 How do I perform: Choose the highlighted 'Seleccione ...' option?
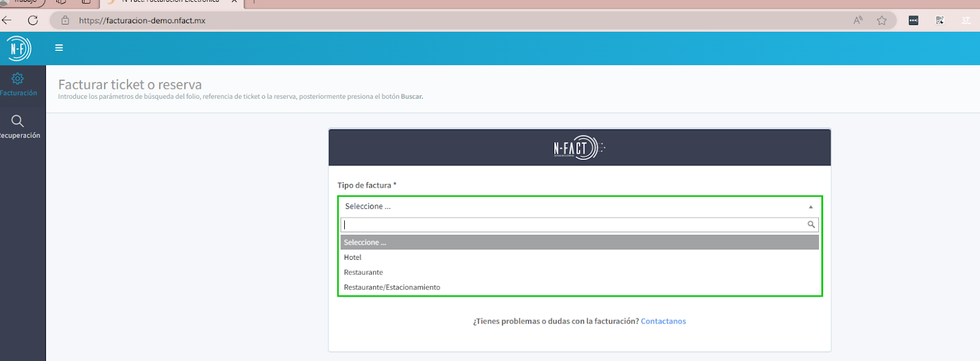579,242
